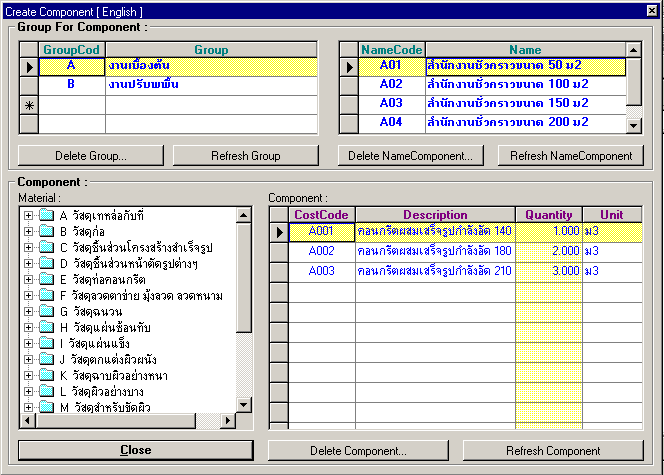This screenshot has height=475, width=664.
Task: Expand the K material folder node
Action: coord(28,376)
